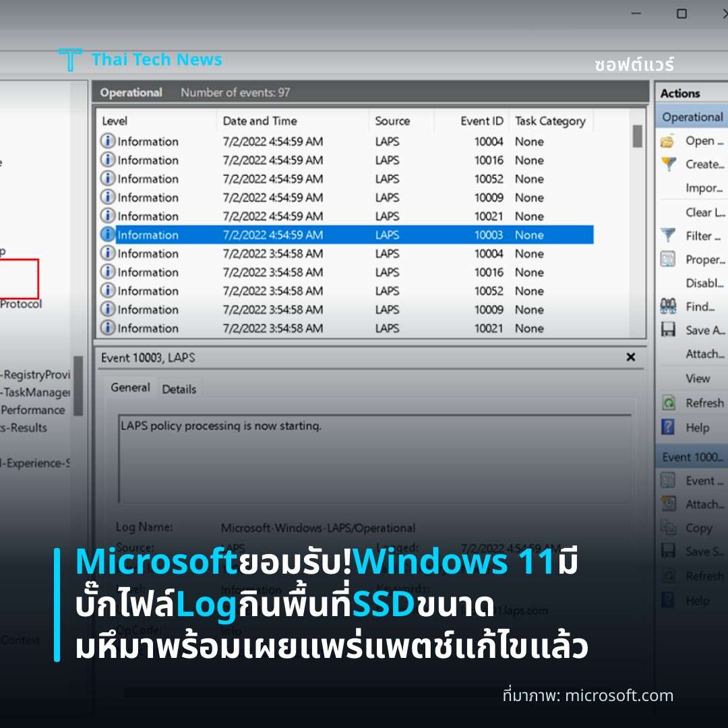
Task: Maximize the window with the square button
Action: tap(681, 13)
